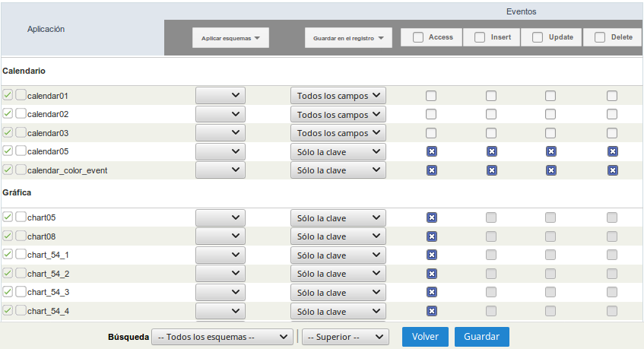Screen dimensions: 644x349
Task: Uncheck Access event for chart_54_1
Action: 432,255
